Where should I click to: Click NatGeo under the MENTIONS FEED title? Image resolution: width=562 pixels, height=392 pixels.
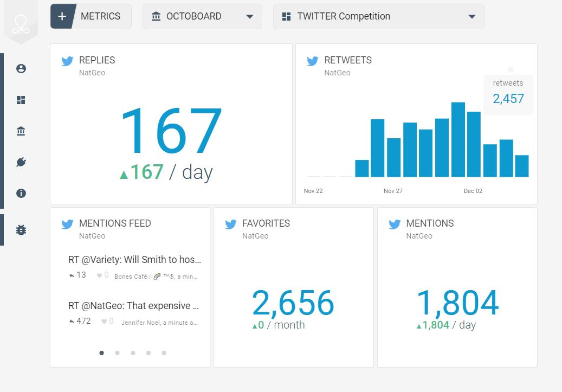pos(92,236)
